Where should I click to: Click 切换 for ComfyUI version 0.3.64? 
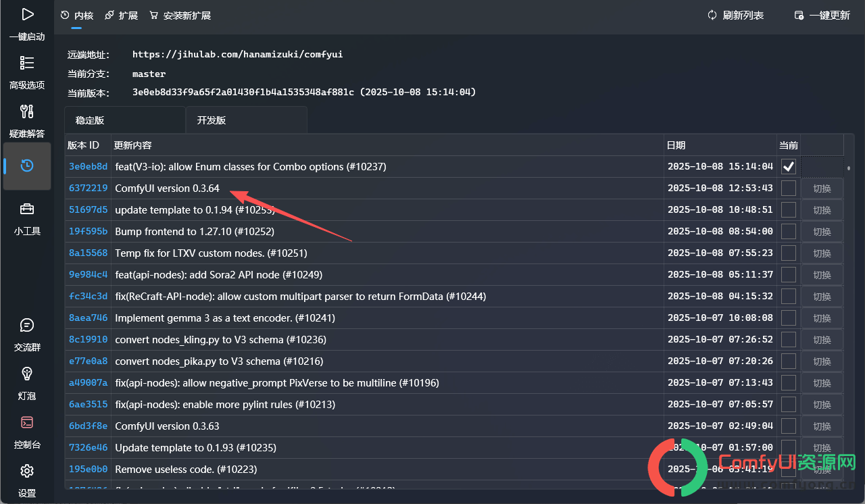pyautogui.click(x=822, y=188)
